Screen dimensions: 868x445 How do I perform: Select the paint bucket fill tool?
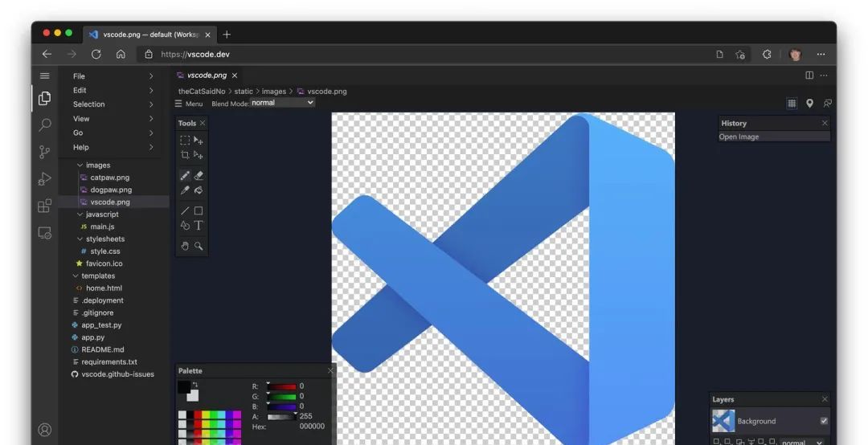[x=199, y=190]
